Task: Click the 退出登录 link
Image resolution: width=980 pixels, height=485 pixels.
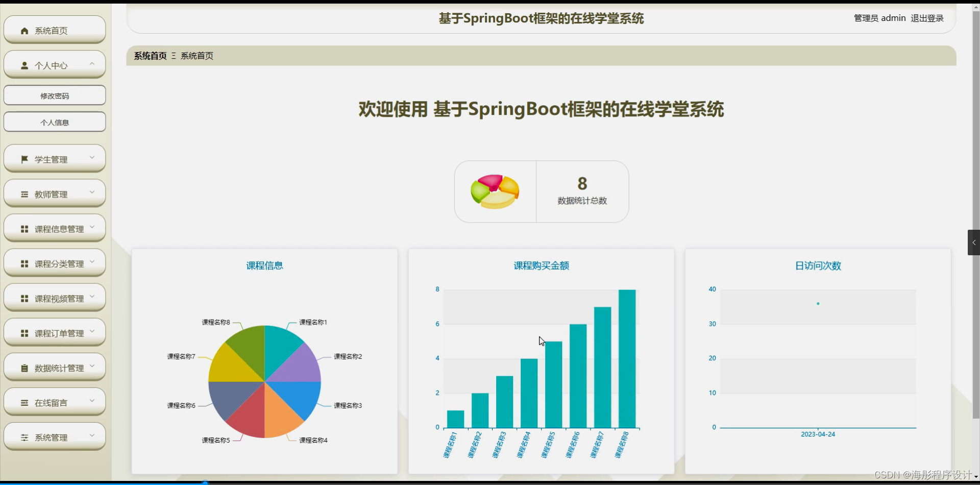Action: coord(927,18)
